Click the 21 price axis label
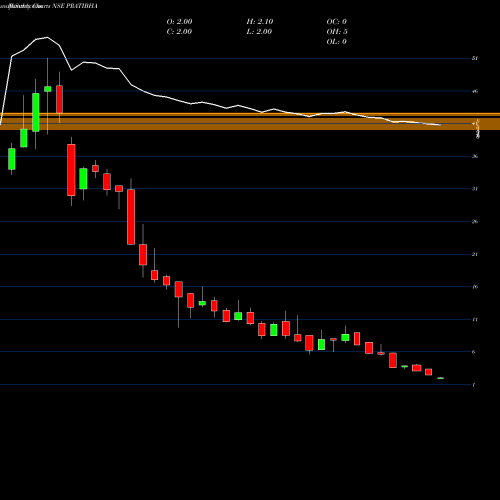 pos(475,254)
